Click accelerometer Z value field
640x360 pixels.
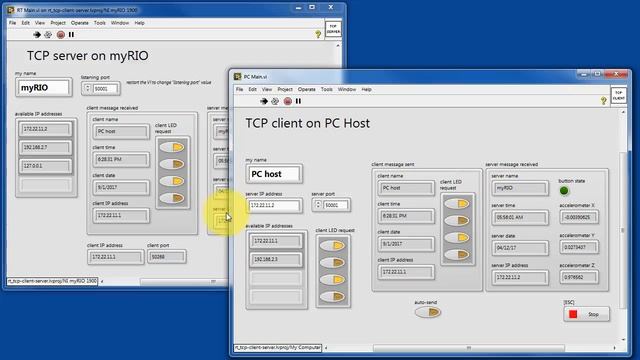tap(579, 277)
